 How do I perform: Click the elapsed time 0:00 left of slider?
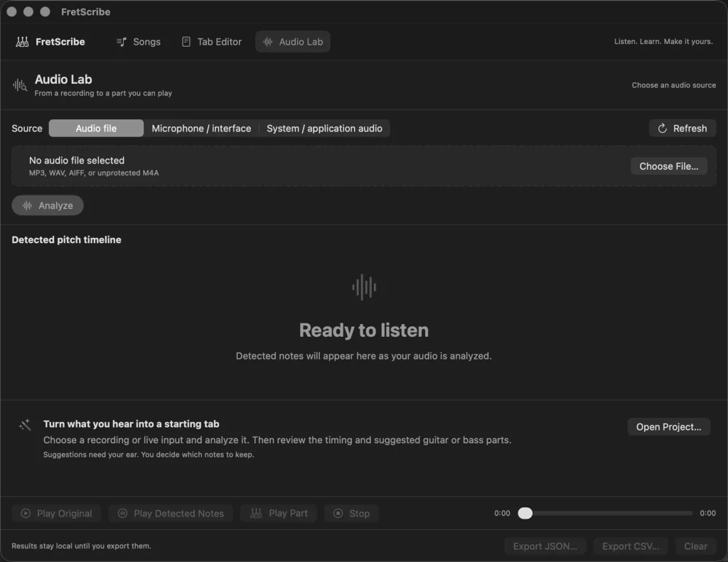point(502,513)
